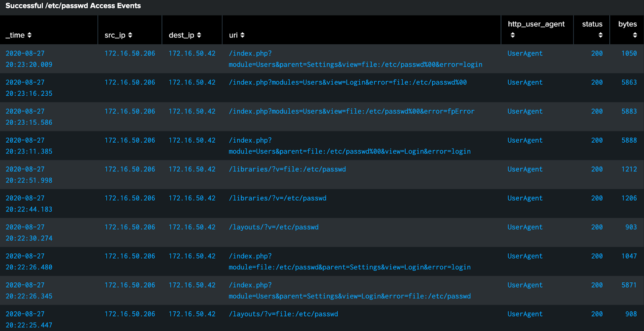This screenshot has height=331, width=644.
Task: Click the last row's /layouts/?v=file:/etc/passwd uri
Action: [x=284, y=314]
